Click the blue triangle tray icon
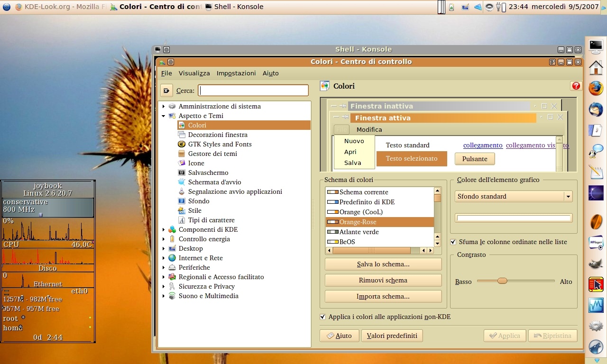Viewport: 607px width, 364px height. (478, 7)
